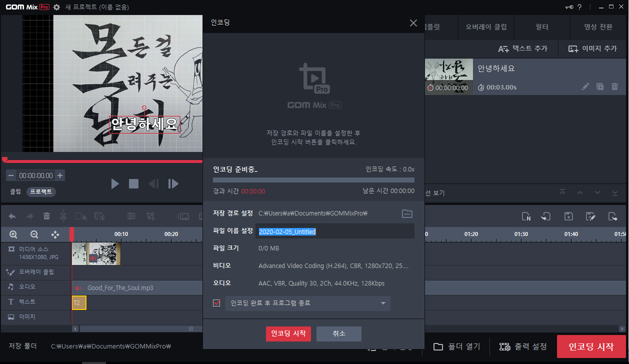This screenshot has width=629, height=364.
Task: Select the crop tool in timeline toolbar
Action: 150,216
